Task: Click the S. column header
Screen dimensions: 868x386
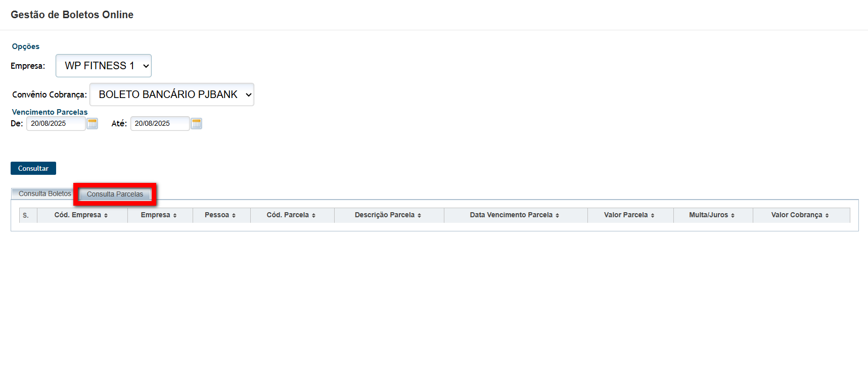Action: point(28,215)
